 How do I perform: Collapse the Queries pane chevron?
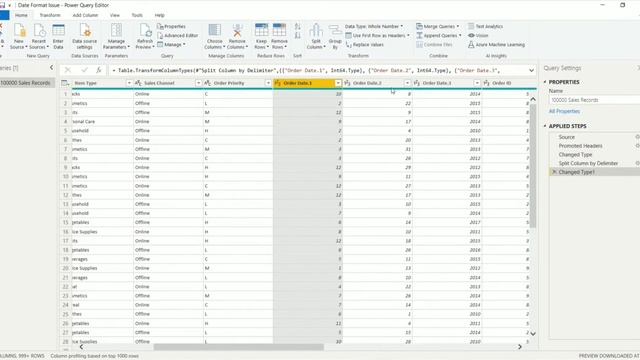pyautogui.click(x=51, y=67)
